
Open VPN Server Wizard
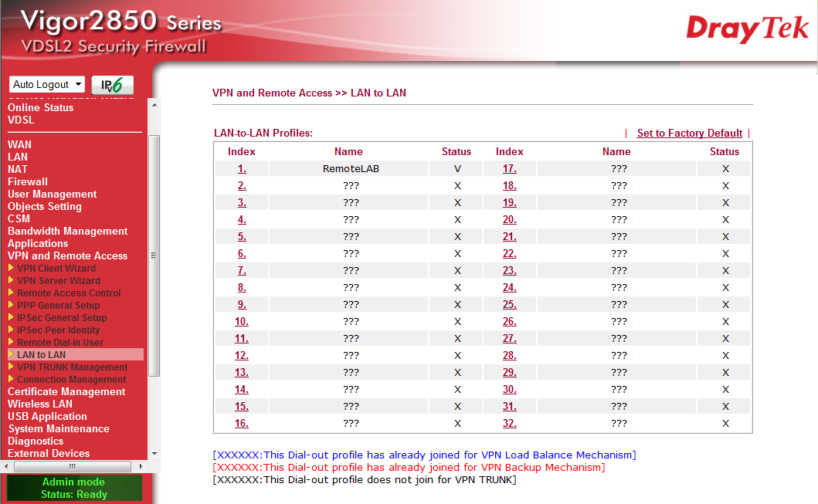click(59, 280)
